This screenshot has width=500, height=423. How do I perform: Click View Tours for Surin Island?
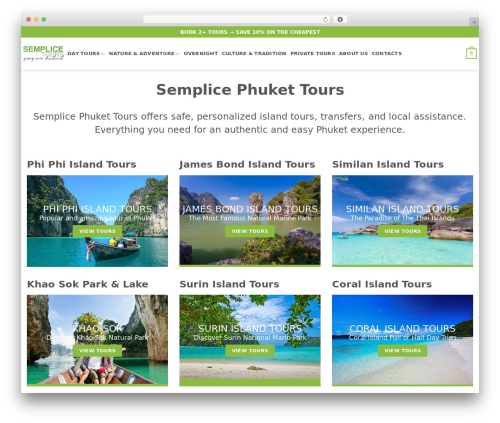250,351
